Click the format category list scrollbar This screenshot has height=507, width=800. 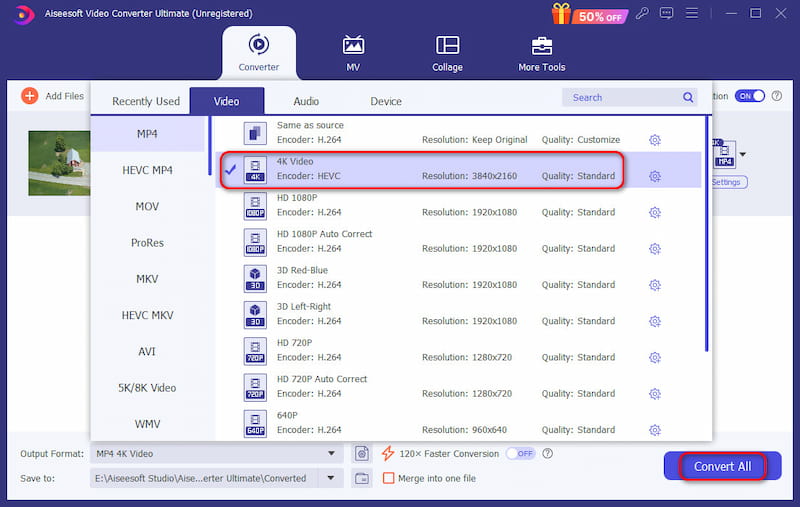click(x=209, y=146)
